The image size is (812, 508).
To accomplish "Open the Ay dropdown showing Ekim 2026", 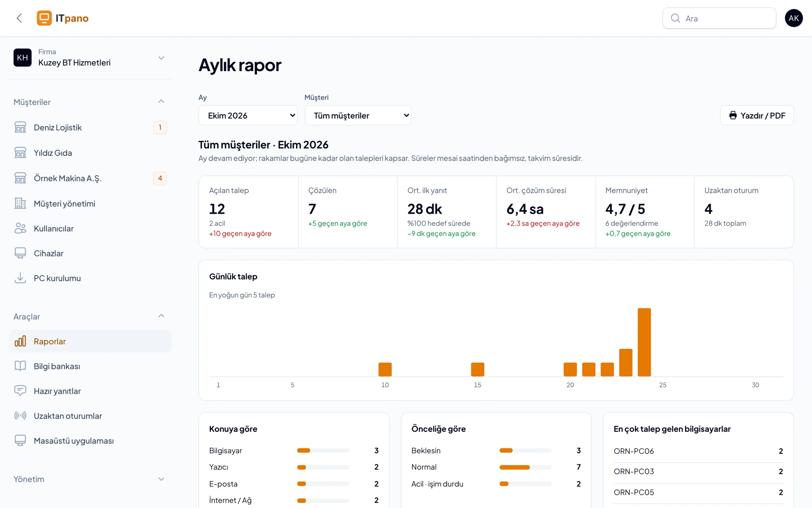I will 248,115.
